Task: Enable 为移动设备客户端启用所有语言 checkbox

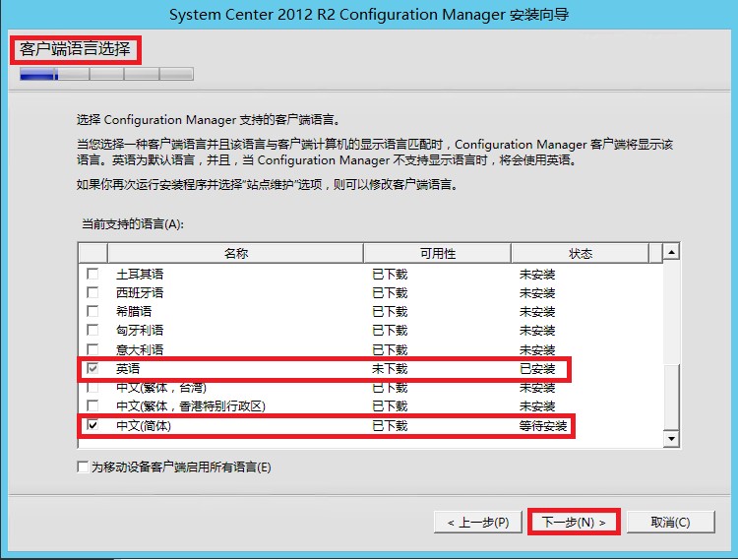Action: tap(83, 467)
